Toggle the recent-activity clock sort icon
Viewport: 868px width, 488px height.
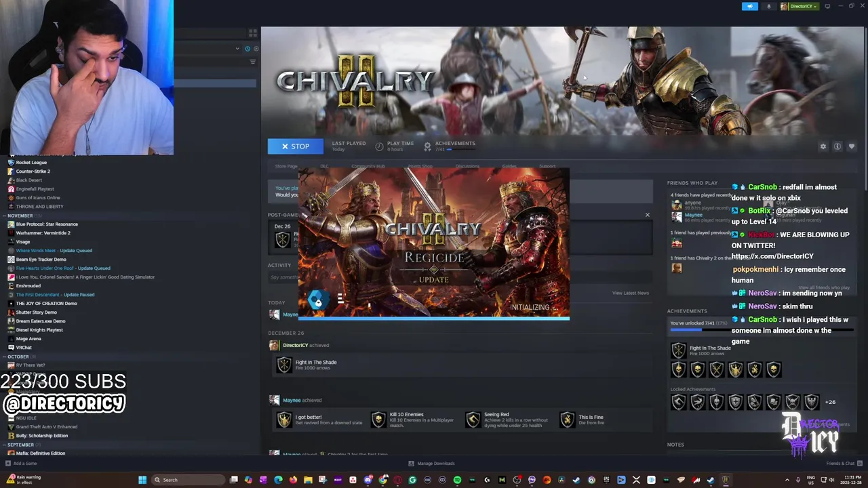[248, 49]
